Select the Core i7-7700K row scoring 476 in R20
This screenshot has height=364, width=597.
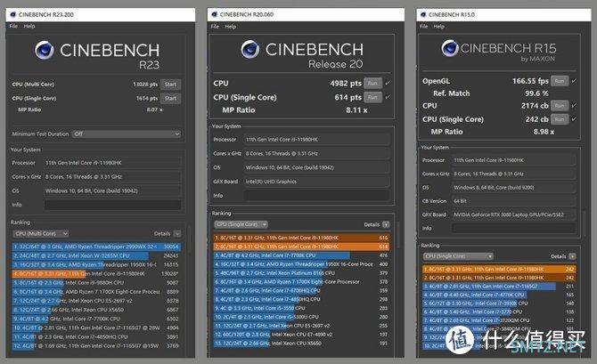tap(301, 255)
